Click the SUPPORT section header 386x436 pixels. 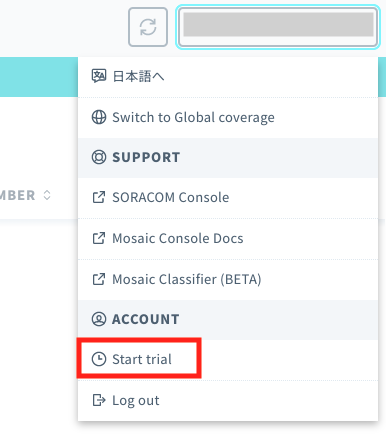click(x=228, y=158)
